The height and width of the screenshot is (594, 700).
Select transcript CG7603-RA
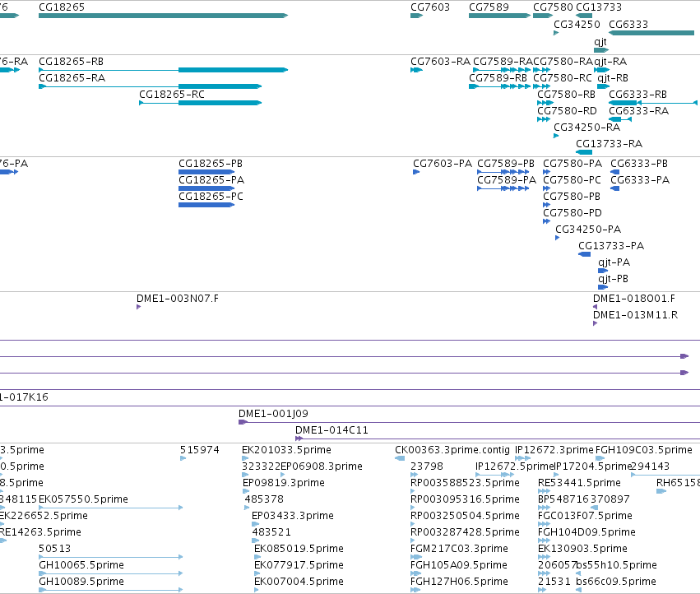(416, 70)
